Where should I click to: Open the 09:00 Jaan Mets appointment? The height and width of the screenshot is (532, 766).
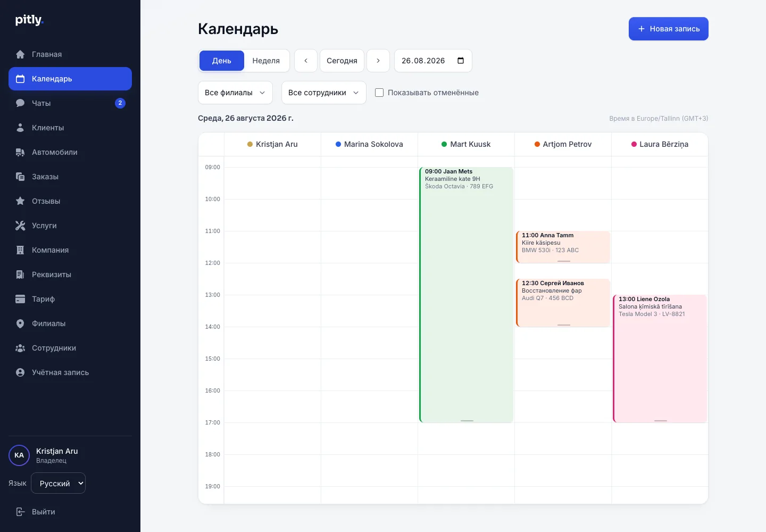click(466, 295)
